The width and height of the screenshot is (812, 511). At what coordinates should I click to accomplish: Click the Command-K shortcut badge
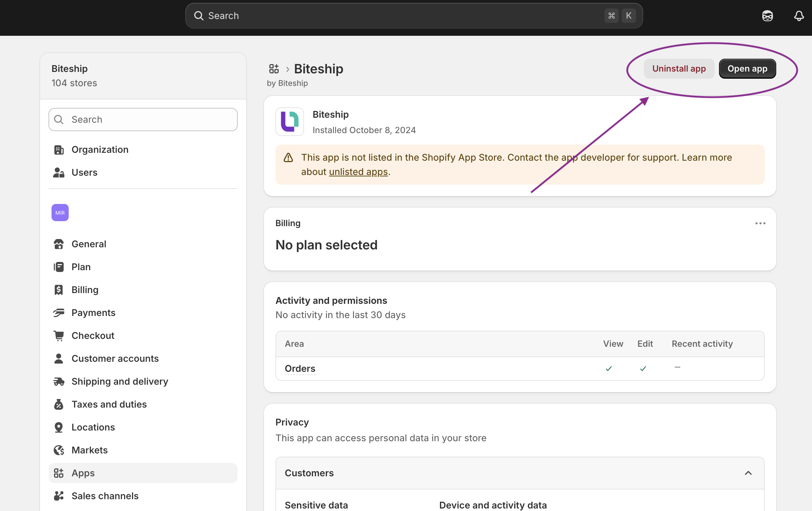point(620,16)
